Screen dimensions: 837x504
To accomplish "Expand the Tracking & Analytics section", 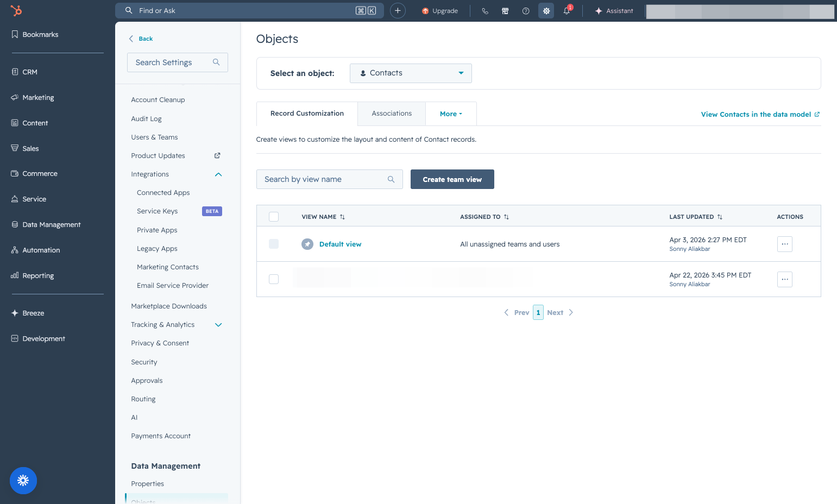I will point(218,325).
